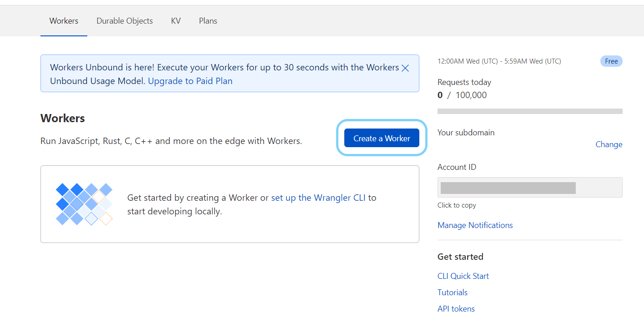Open the set up the Wrangler CLI link
The width and height of the screenshot is (644, 322).
click(318, 198)
